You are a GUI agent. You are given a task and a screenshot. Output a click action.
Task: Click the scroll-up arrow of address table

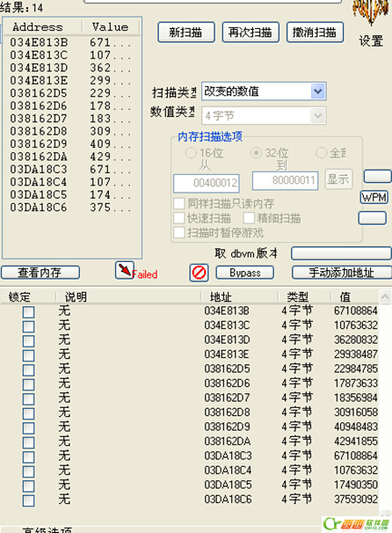(385, 296)
